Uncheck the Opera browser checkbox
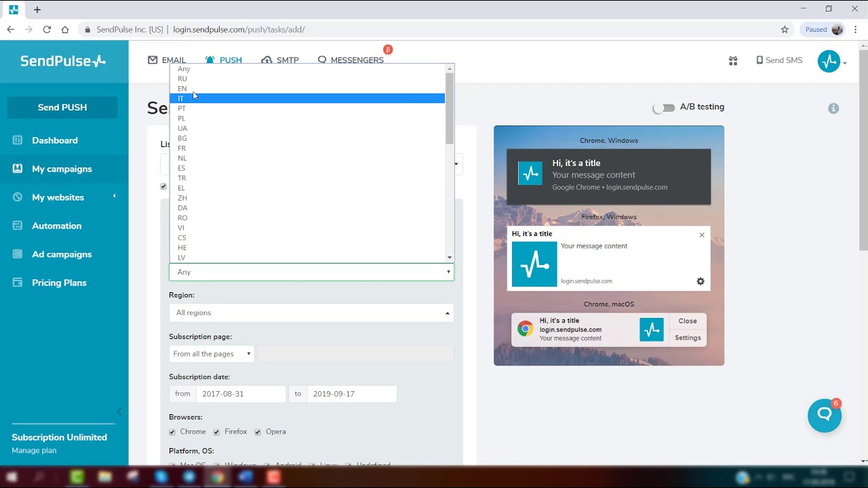This screenshot has height=488, width=868. (258, 432)
